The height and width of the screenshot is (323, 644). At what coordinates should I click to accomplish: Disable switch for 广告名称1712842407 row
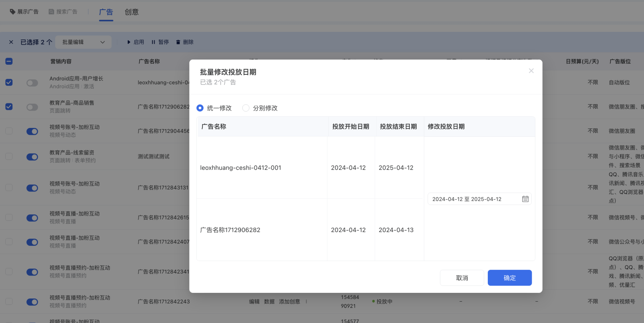(32, 242)
